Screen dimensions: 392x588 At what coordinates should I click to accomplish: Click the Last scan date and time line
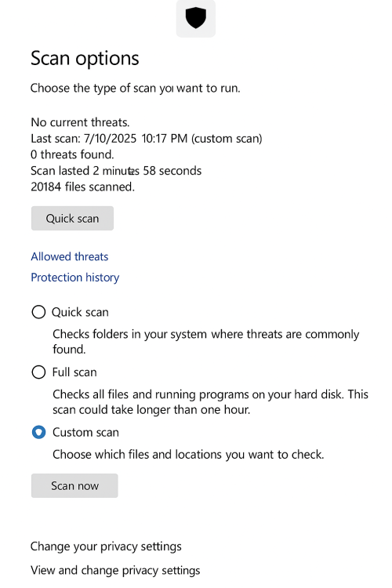(147, 138)
